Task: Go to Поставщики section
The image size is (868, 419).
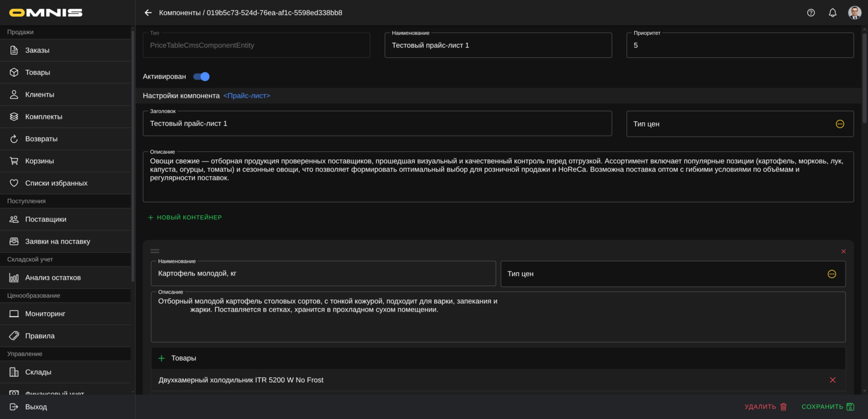Action: click(x=46, y=219)
